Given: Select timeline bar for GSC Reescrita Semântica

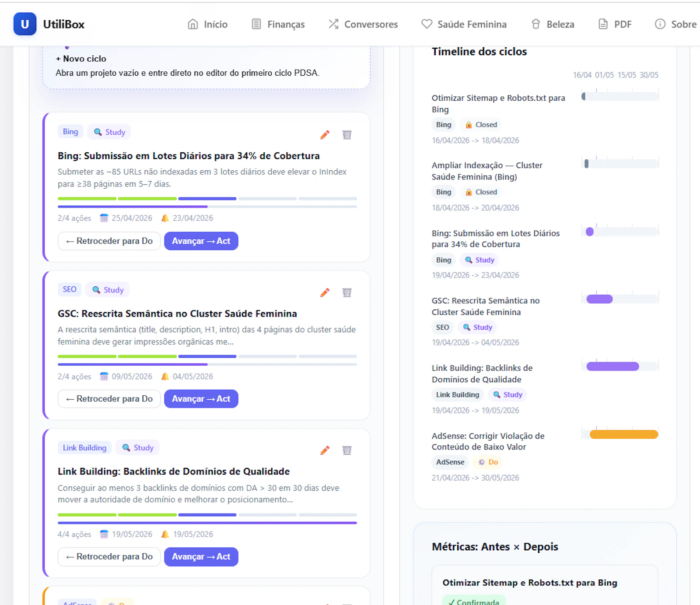Looking at the screenshot, I should click(x=599, y=299).
